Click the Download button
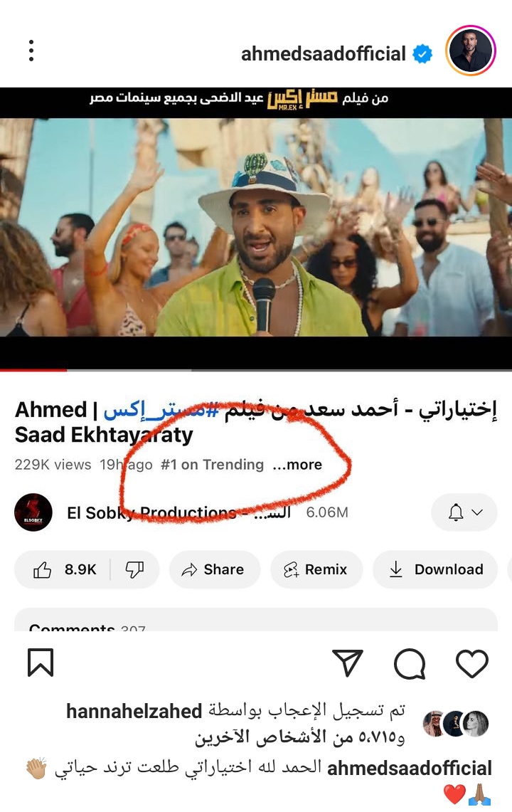512x812 pixels. (x=435, y=569)
